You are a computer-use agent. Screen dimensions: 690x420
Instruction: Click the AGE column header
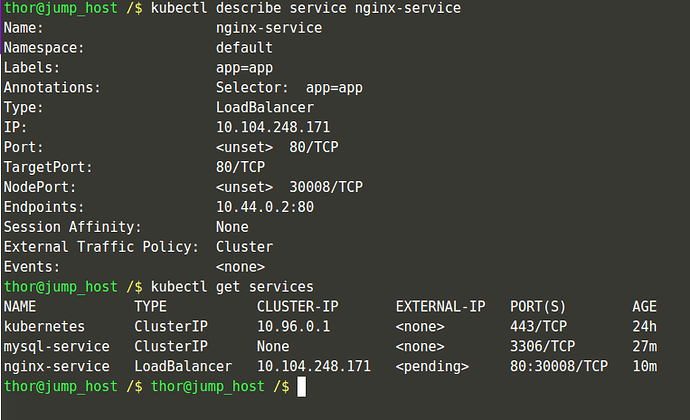pos(645,307)
